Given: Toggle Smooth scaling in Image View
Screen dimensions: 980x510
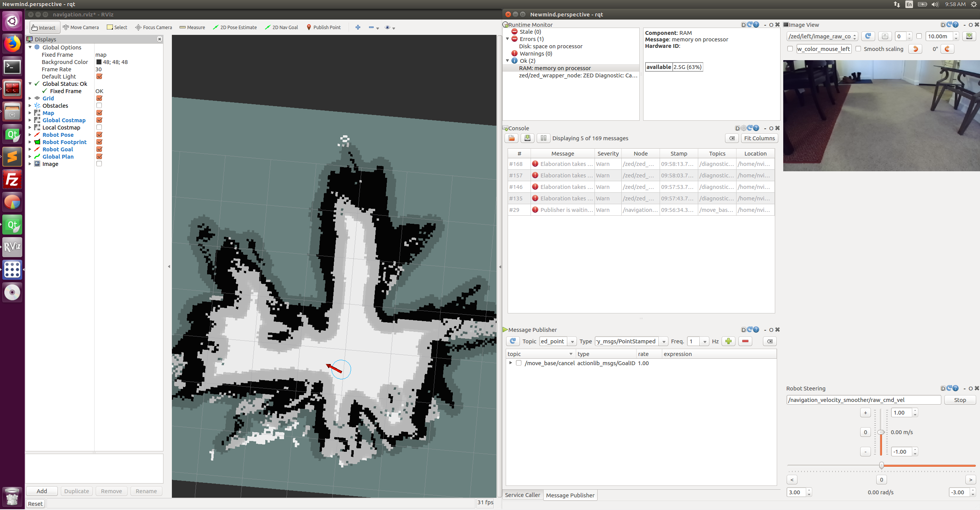Looking at the screenshot, I should coord(858,49).
